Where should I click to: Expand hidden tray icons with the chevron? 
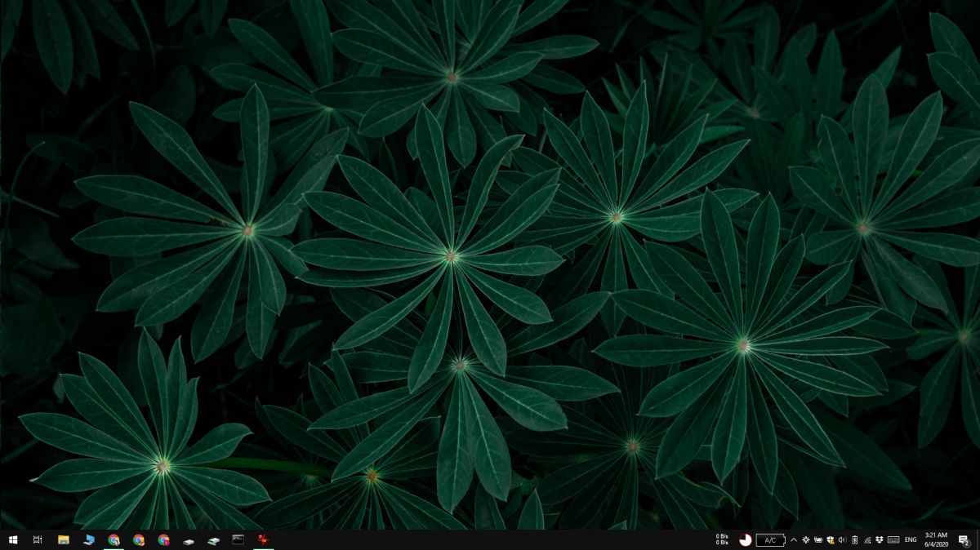pyautogui.click(x=793, y=539)
